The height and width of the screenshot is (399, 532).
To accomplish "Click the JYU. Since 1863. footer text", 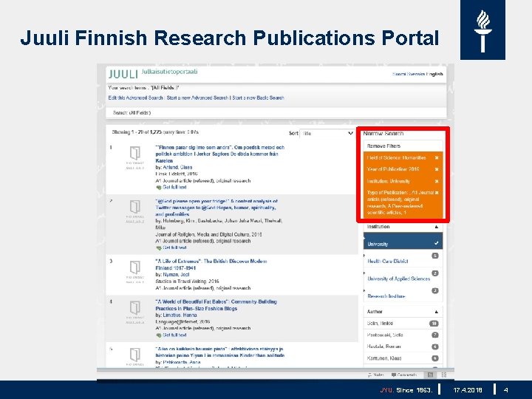I will pos(406,390).
